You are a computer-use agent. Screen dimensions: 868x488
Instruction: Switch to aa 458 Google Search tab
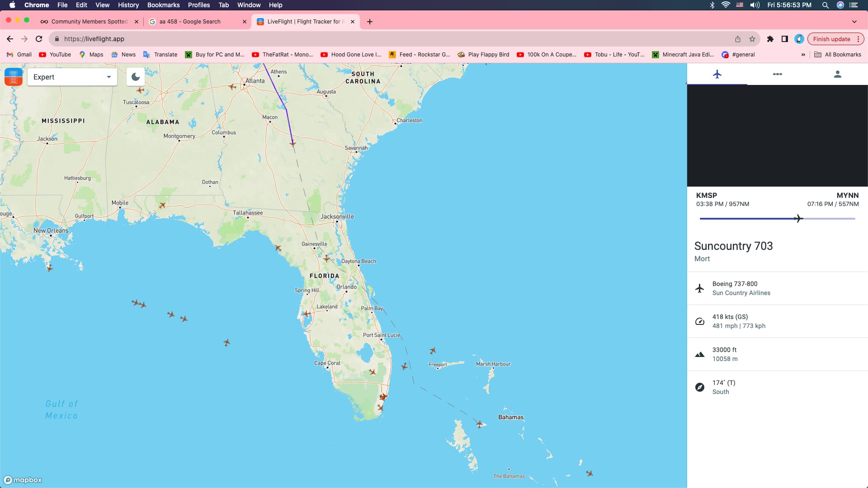[x=190, y=22]
